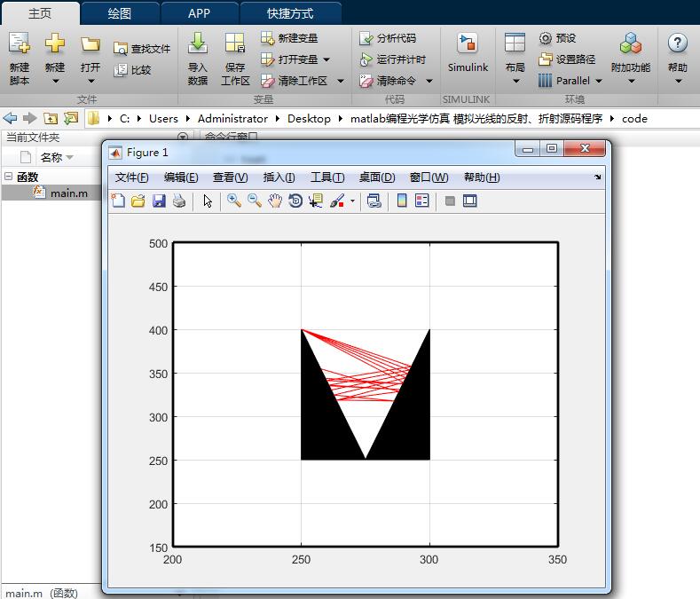Click the New Script icon (新建脚本)
Image resolution: width=700 pixels, height=599 pixels.
point(20,43)
